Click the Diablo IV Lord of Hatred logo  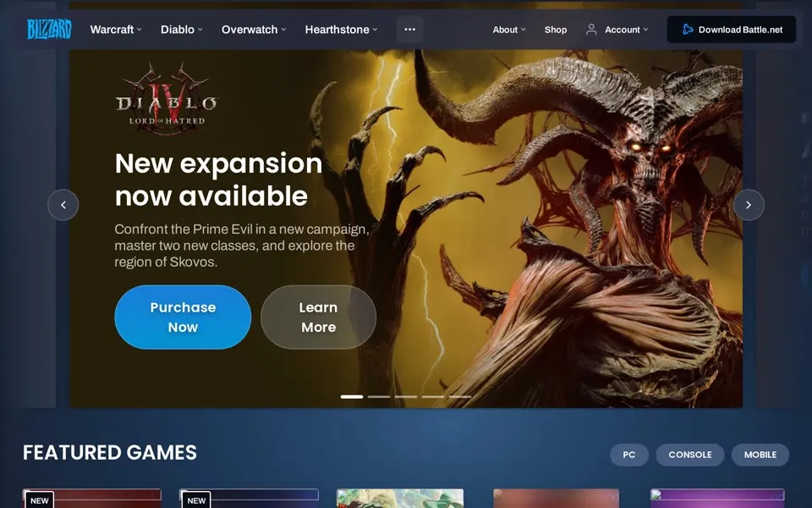167,98
